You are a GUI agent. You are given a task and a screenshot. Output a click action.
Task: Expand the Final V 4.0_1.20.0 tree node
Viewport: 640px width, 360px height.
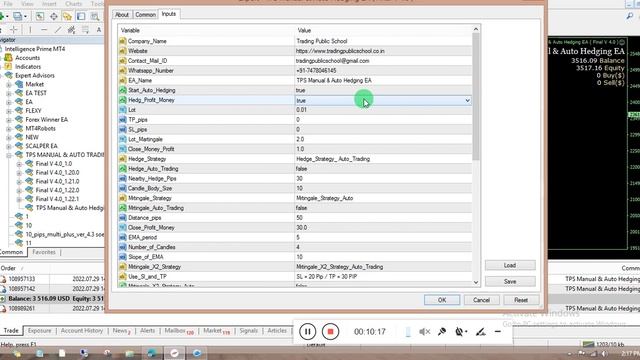coord(19,173)
